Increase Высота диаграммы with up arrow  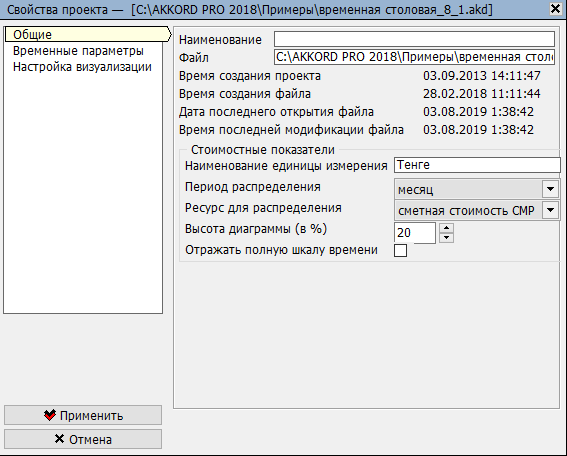447,228
